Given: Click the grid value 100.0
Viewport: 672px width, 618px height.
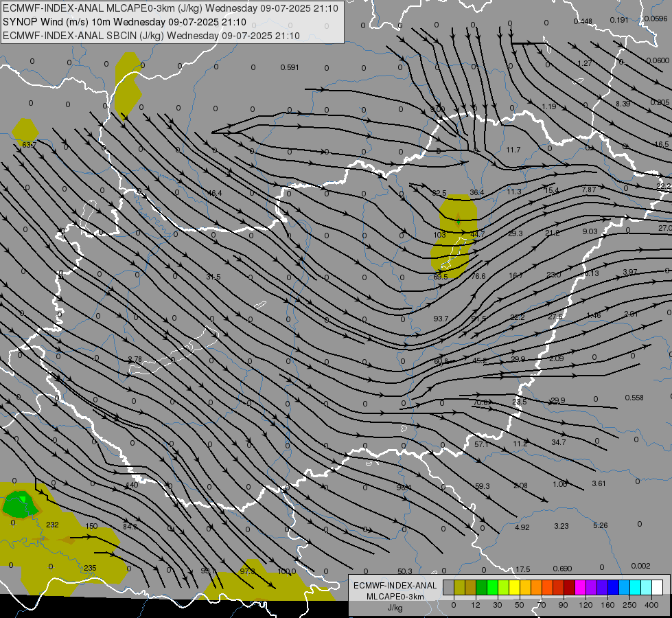Looking at the screenshot, I should pos(287,571).
